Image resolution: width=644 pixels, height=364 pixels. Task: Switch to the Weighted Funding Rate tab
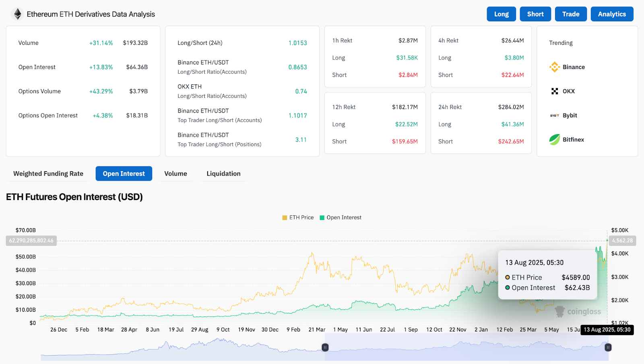pyautogui.click(x=48, y=174)
